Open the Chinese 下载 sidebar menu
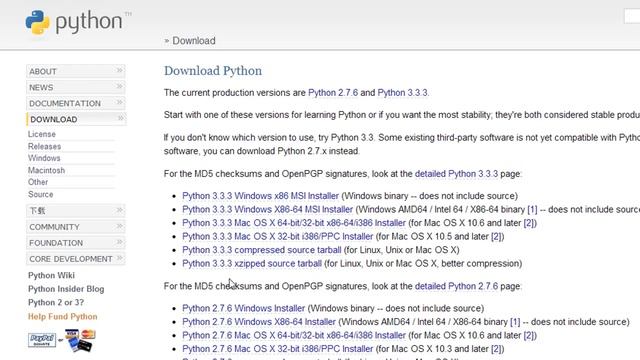Screen dimensions: 640x360 [76, 211]
